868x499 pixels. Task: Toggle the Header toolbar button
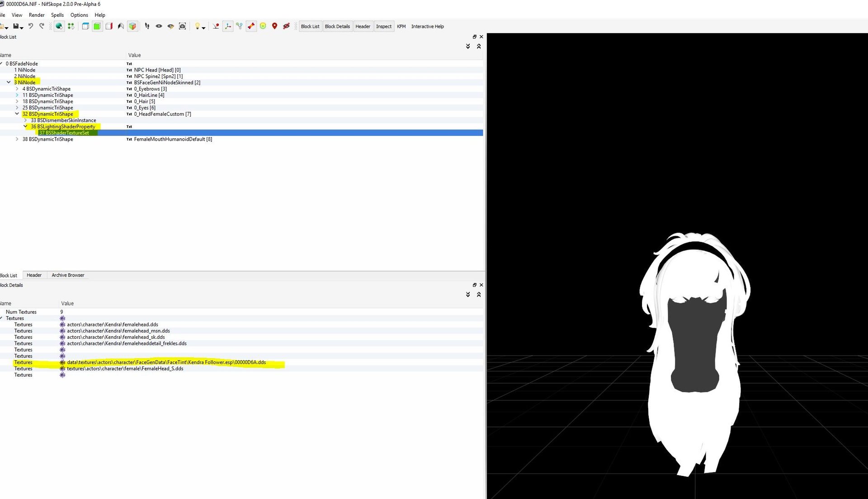point(363,26)
